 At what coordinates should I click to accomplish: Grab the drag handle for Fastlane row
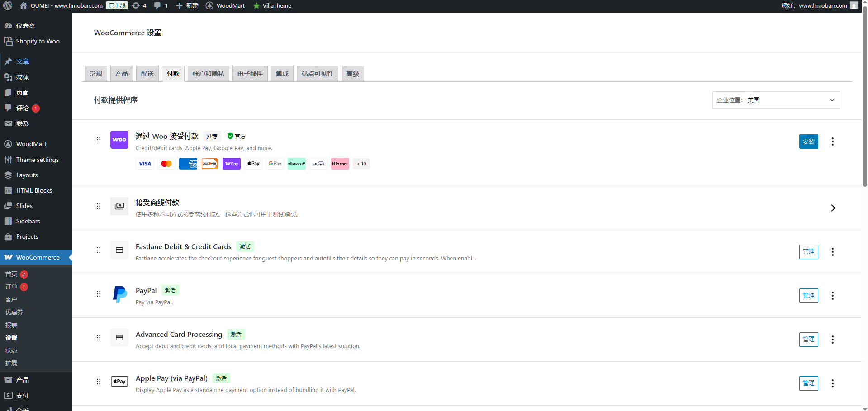click(x=99, y=250)
